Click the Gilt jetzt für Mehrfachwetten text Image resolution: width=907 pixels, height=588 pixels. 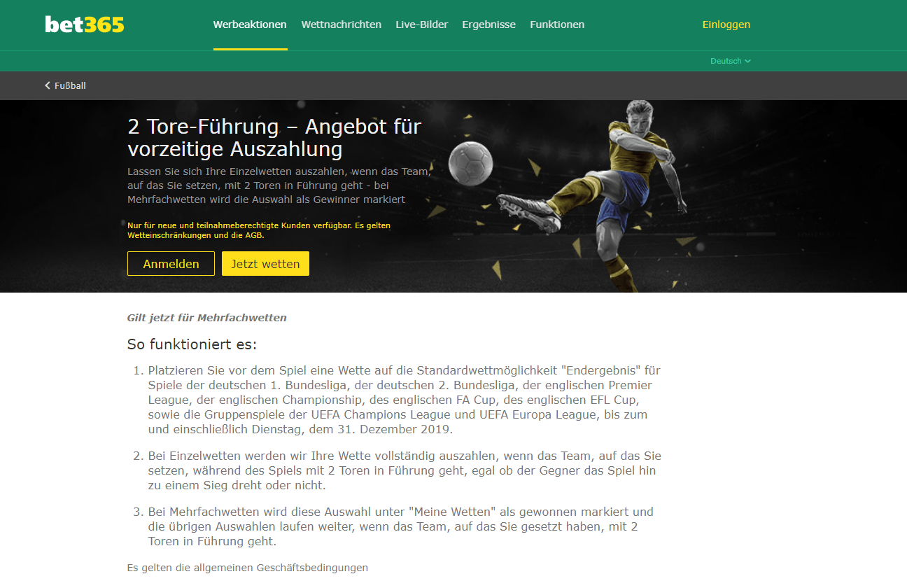(207, 318)
